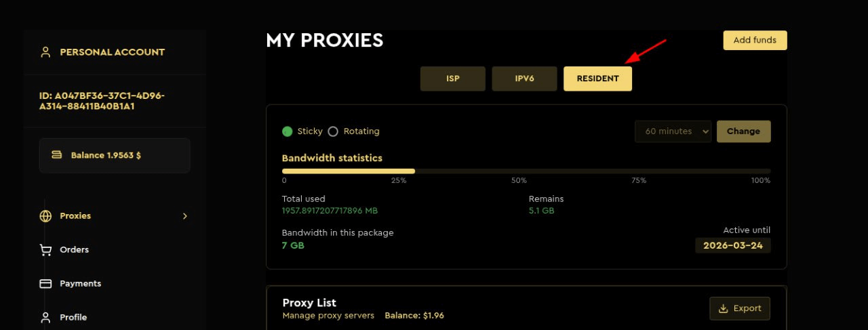868x330 pixels.
Task: Open the 60 minutes dropdown
Action: click(673, 131)
